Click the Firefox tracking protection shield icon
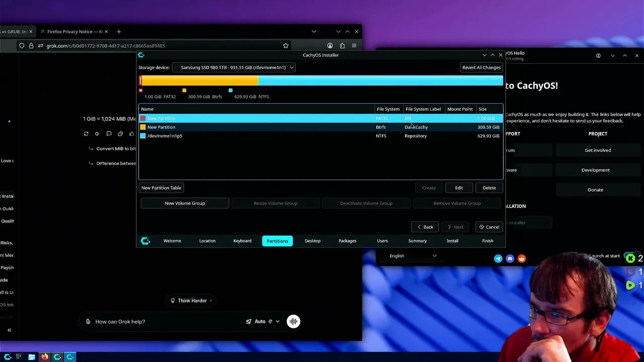 pos(22,46)
